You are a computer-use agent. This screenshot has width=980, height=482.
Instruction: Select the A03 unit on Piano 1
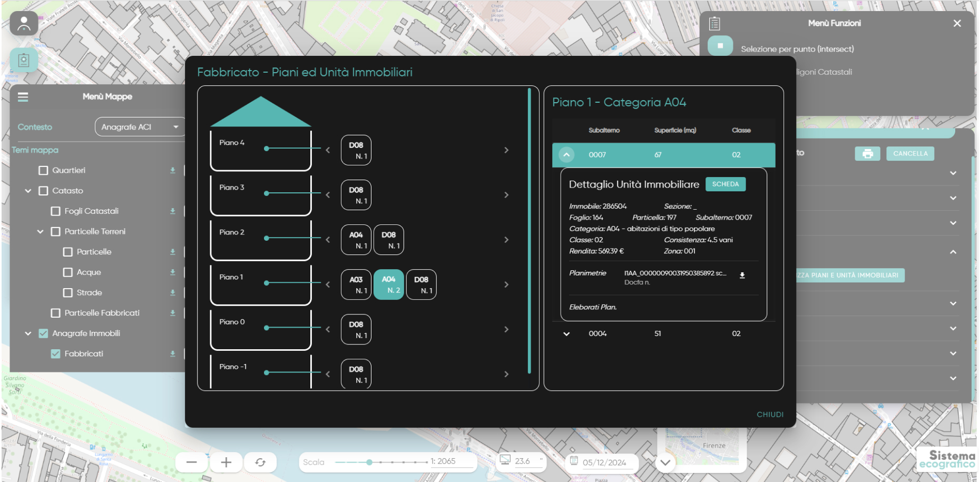point(356,284)
